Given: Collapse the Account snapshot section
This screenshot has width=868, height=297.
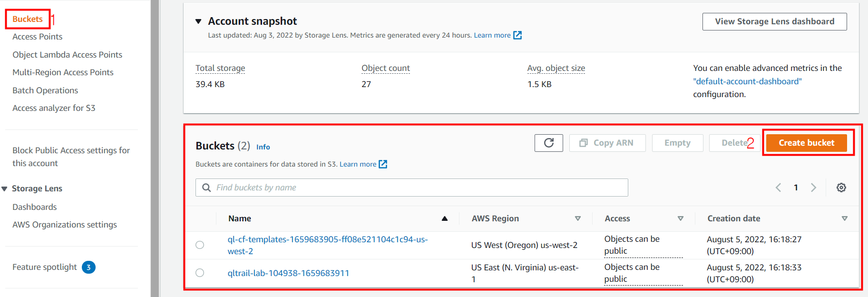Looking at the screenshot, I should [x=198, y=21].
